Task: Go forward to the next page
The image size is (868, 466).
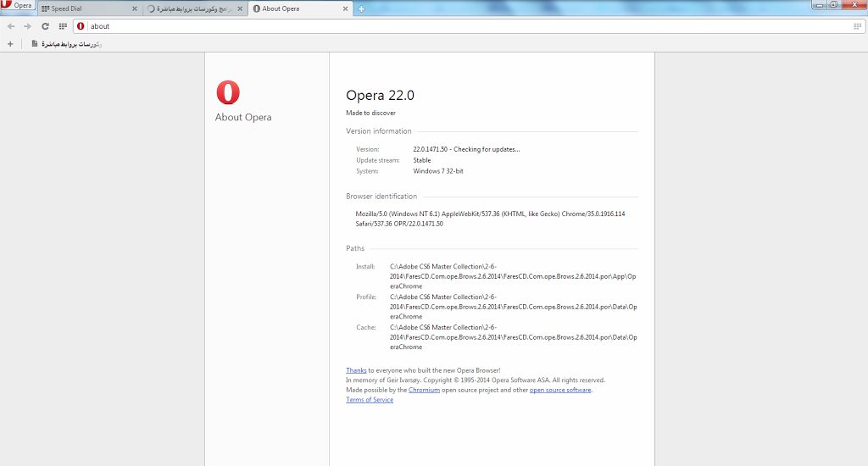Action: click(28, 26)
